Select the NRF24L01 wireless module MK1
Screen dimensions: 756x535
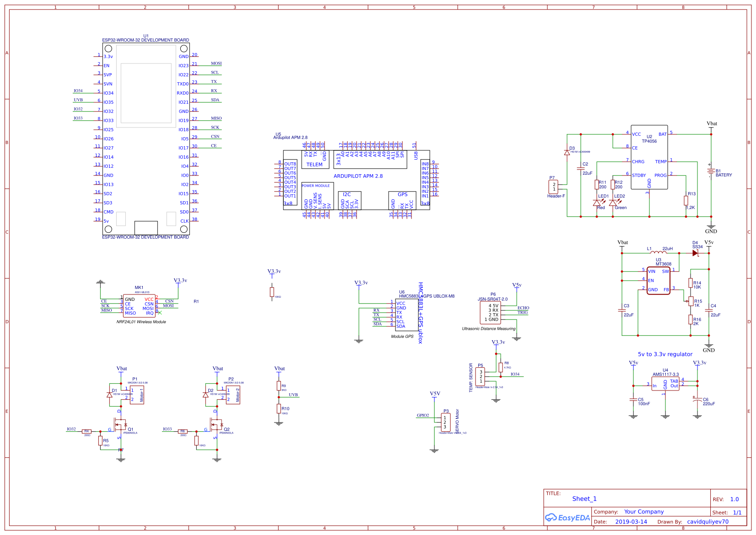click(139, 306)
